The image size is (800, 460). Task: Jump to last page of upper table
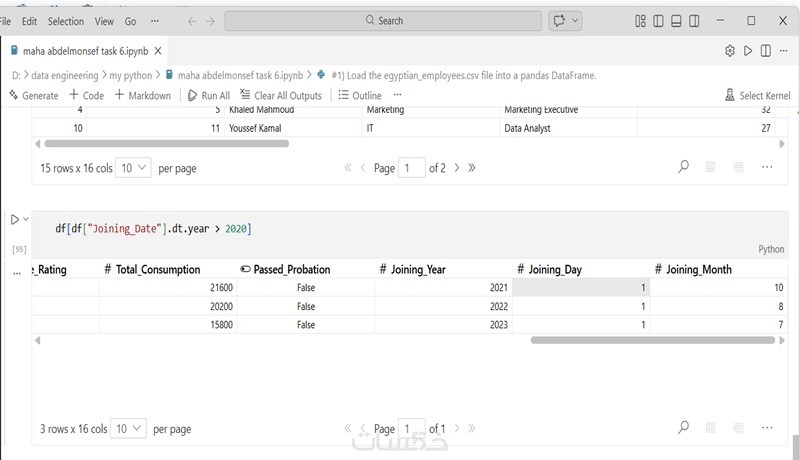tap(472, 168)
